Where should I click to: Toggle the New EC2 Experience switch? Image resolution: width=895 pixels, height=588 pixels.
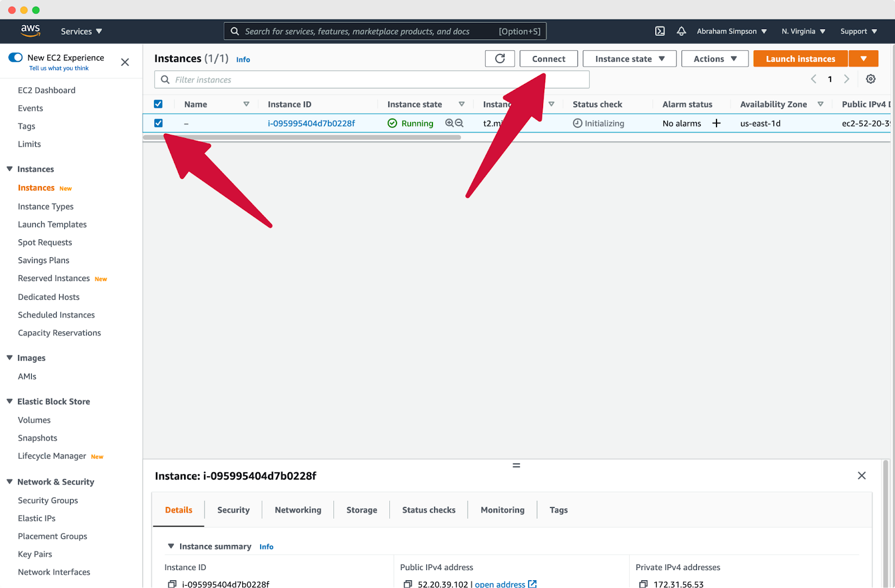pos(15,56)
